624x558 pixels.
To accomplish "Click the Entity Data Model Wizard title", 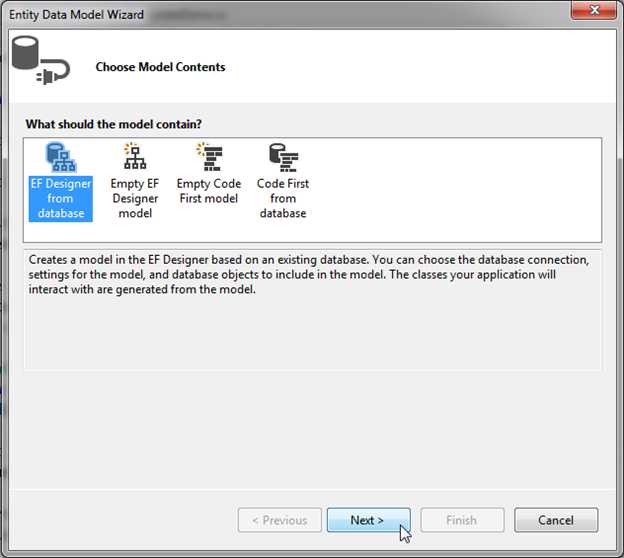I will pyautogui.click(x=76, y=15).
